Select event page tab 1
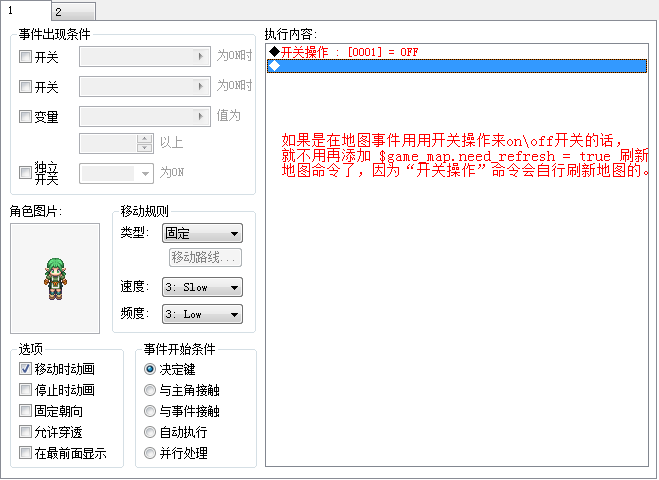Screen dimensions: 659x480 25,10
